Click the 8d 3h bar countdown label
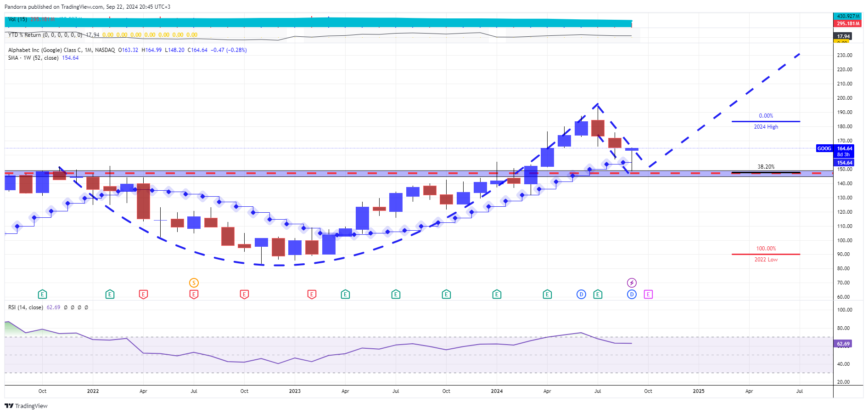Screen dimensions: 868x414 (843, 155)
